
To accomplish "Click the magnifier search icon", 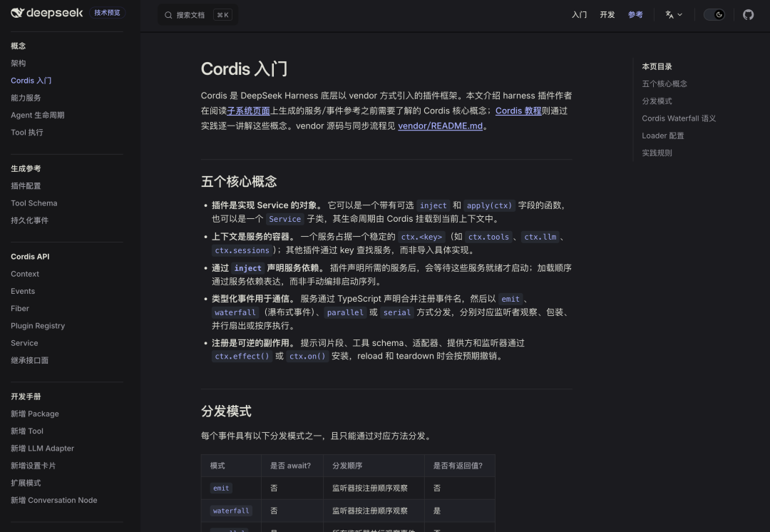I will point(168,15).
